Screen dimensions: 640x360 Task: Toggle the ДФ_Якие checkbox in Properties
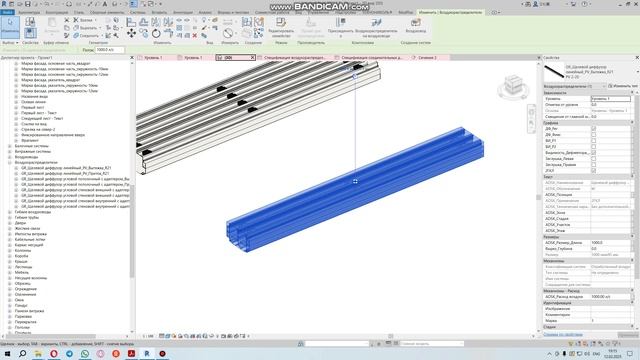click(x=593, y=135)
